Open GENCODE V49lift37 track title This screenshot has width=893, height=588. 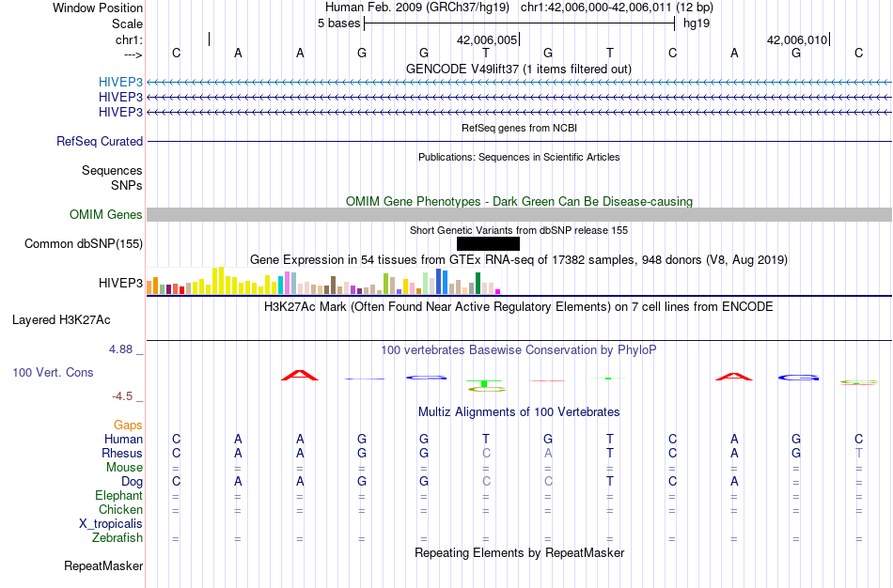point(518,69)
